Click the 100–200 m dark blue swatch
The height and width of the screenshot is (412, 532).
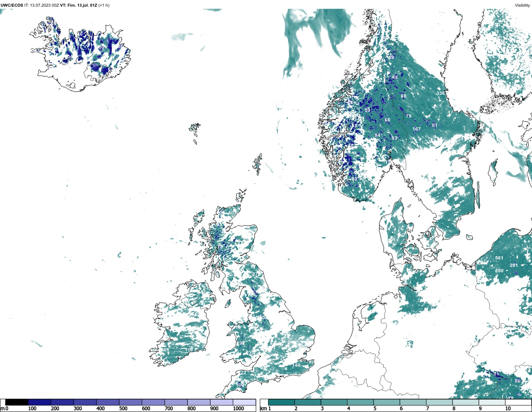point(39,402)
